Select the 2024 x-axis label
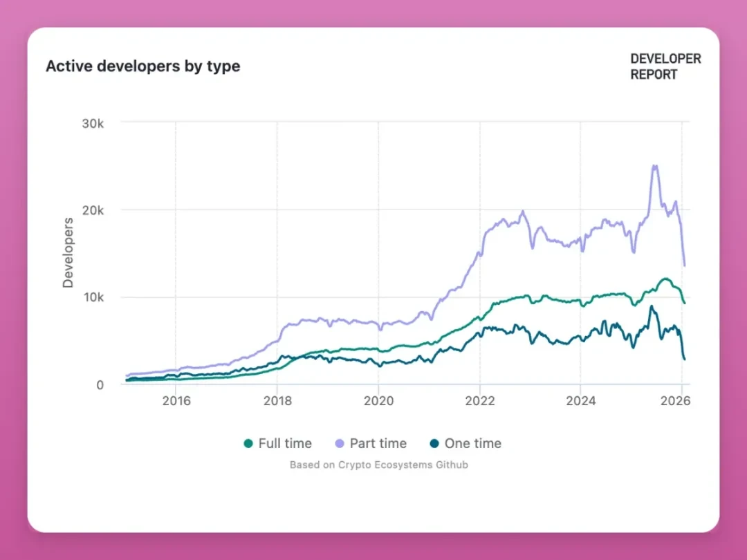The height and width of the screenshot is (560, 747). point(581,402)
